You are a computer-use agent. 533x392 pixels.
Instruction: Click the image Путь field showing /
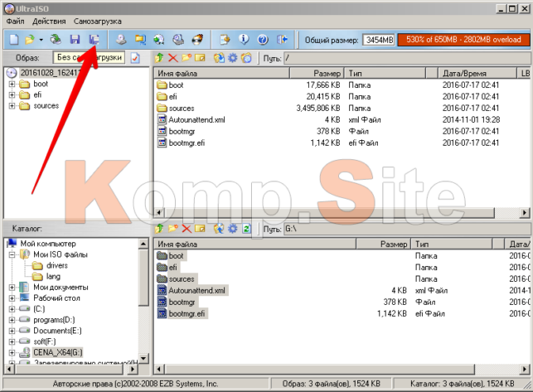(407, 58)
